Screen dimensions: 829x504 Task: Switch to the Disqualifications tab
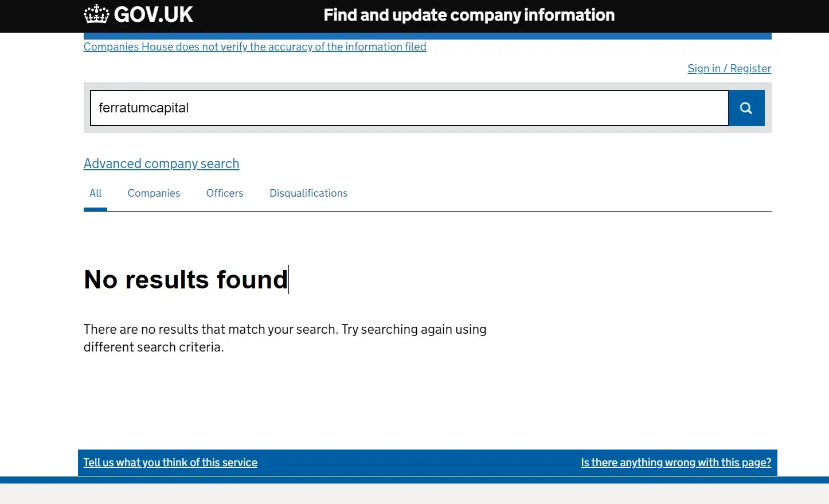pos(308,193)
